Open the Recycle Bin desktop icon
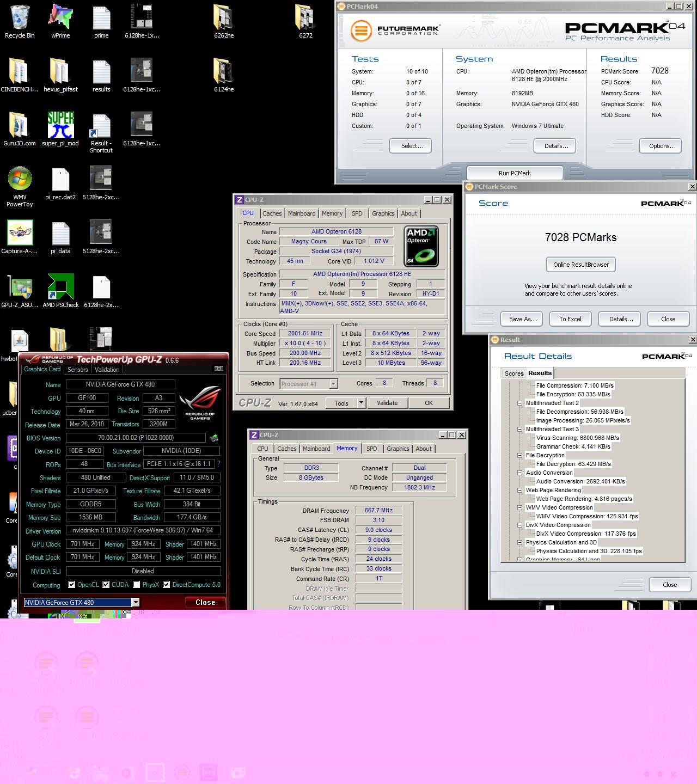The image size is (697, 784). point(20,22)
